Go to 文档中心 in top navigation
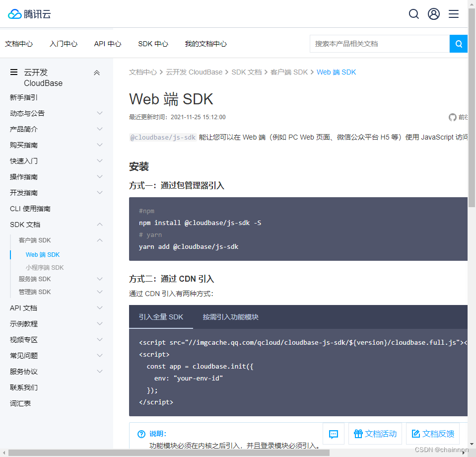 [19, 44]
